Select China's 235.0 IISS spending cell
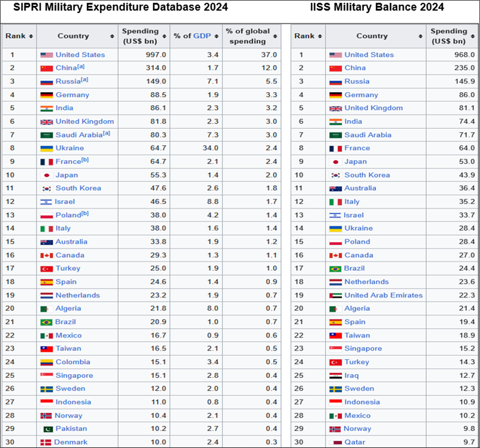 tap(452, 68)
